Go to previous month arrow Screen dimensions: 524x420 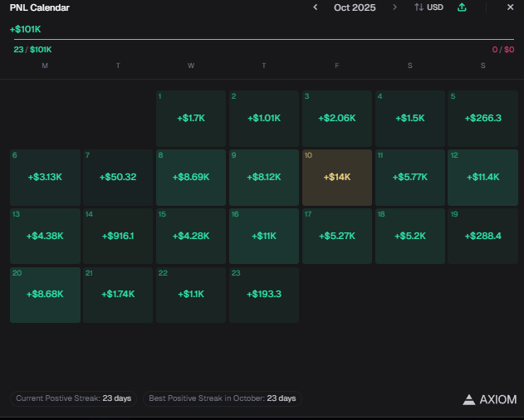[315, 7]
